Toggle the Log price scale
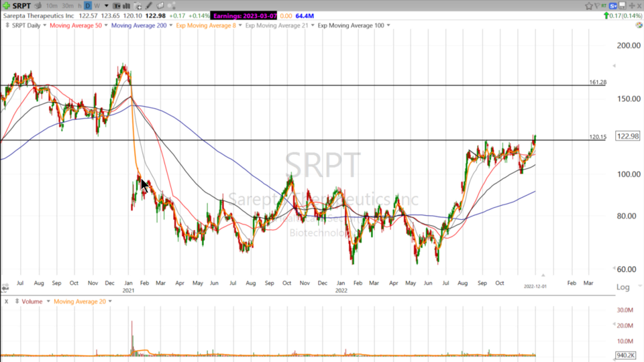 click(623, 287)
